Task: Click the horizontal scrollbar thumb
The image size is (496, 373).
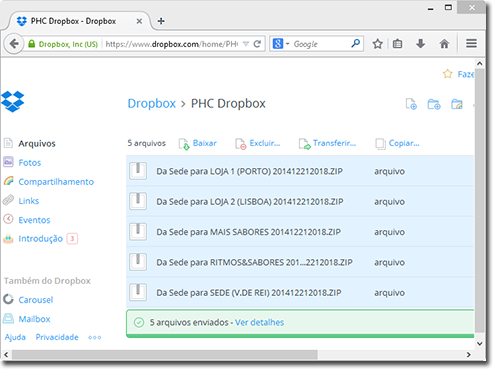Action: click(165, 355)
